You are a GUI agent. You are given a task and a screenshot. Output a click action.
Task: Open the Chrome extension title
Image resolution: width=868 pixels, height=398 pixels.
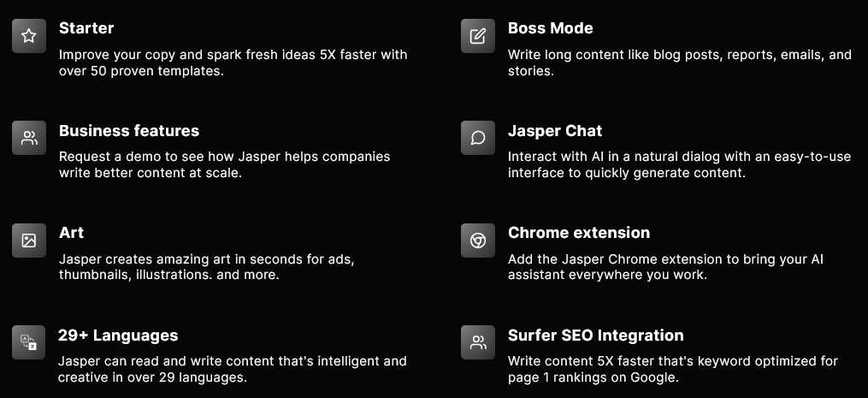click(578, 233)
